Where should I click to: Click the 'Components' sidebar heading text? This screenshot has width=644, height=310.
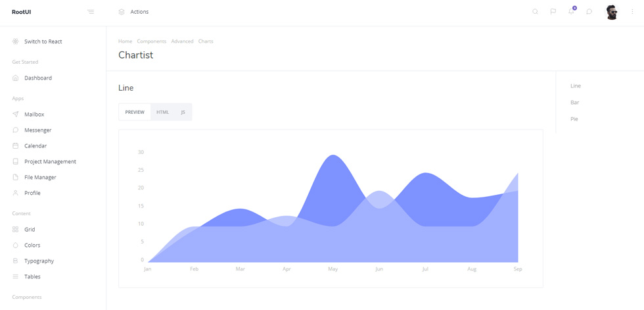click(27, 297)
